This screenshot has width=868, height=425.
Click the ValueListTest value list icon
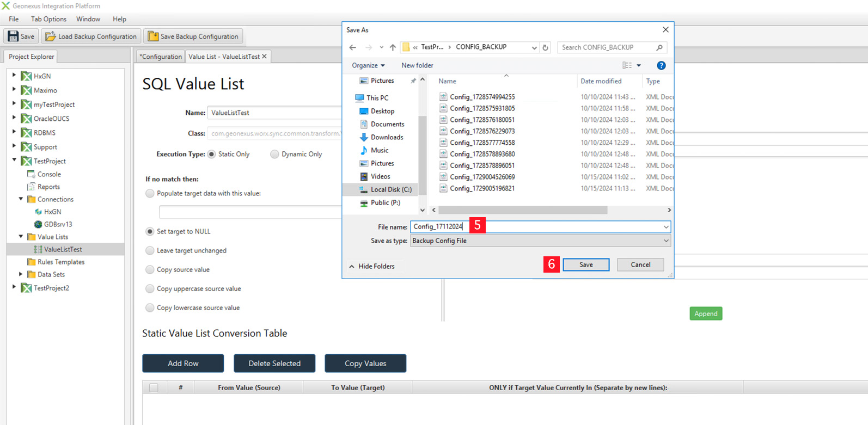[x=38, y=249]
